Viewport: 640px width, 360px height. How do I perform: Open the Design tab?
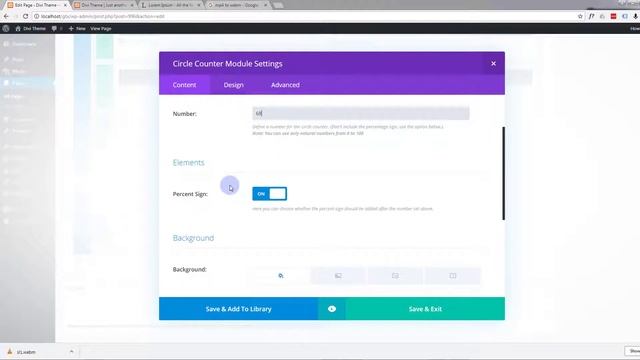(x=233, y=85)
